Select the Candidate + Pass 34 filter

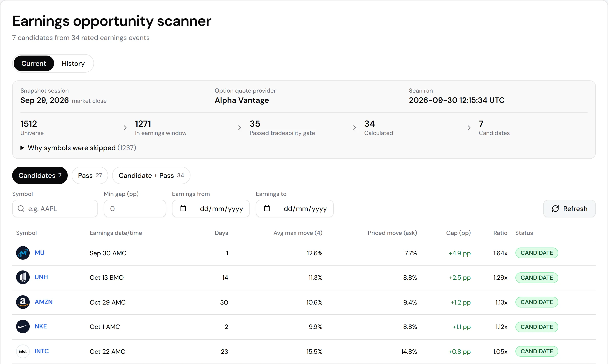pyautogui.click(x=151, y=175)
